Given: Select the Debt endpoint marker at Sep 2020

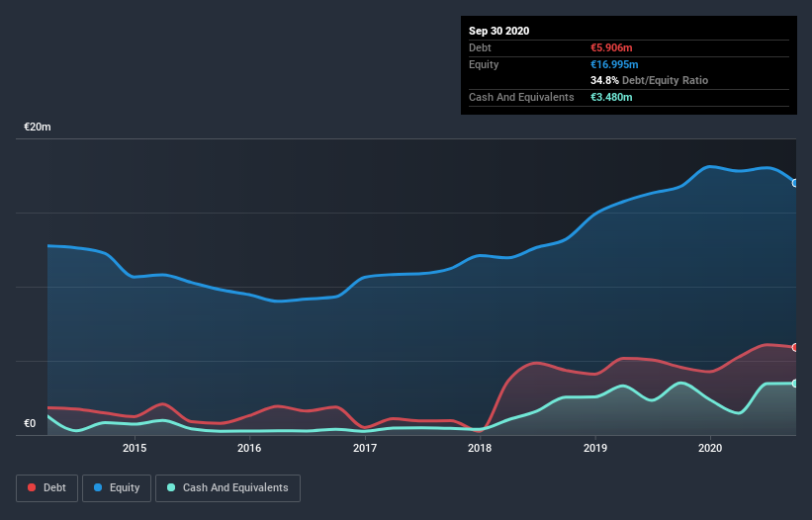Looking at the screenshot, I should coord(795,347).
